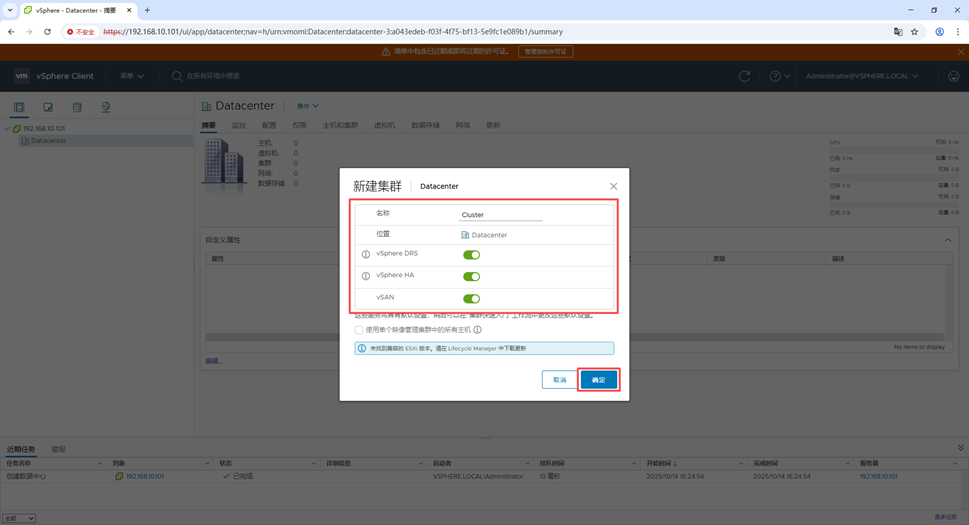Switch to the 近期任务 tab

[x=21, y=450]
